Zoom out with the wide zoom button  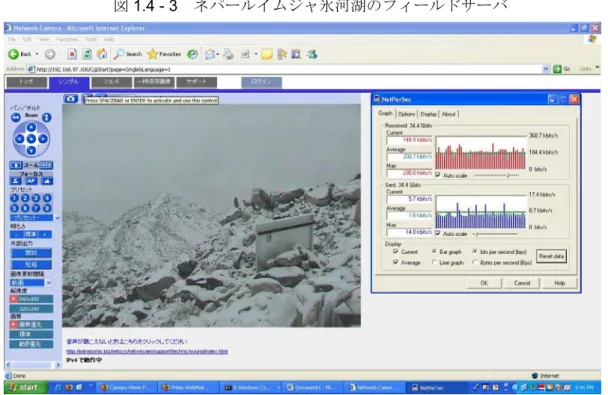(x=16, y=166)
